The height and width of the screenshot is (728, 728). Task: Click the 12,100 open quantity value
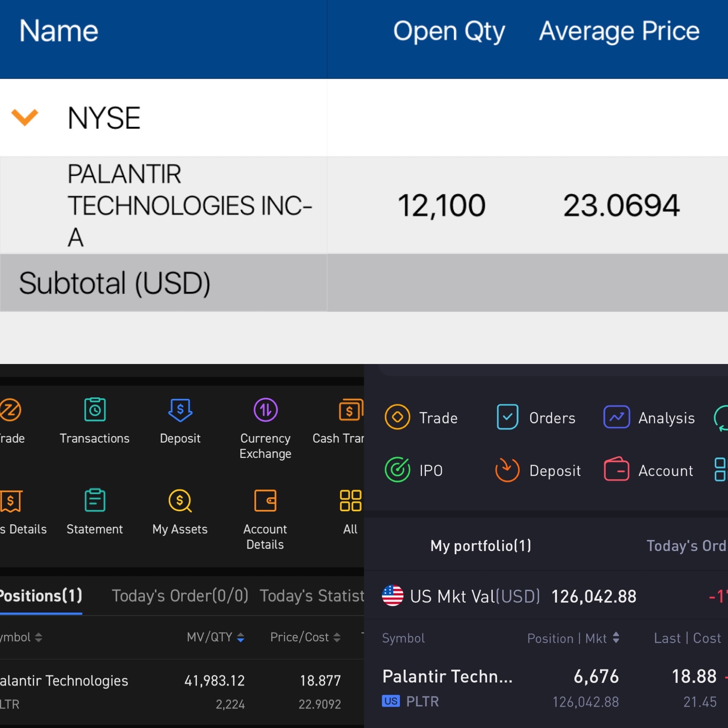[441, 206]
